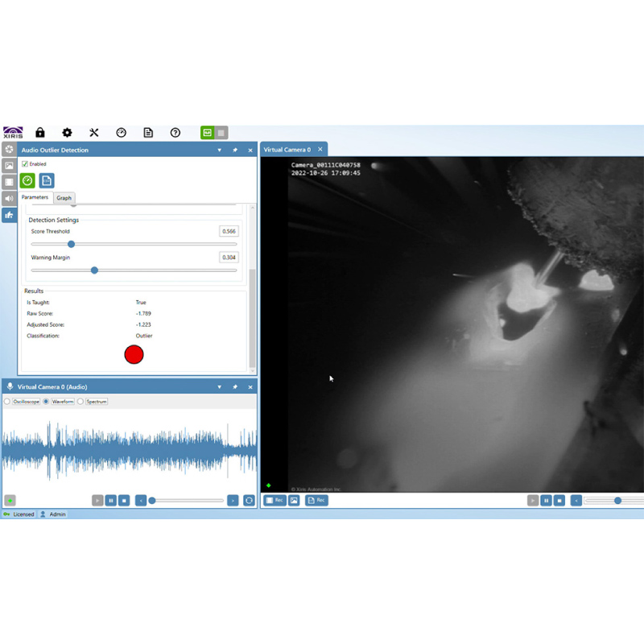Click the Classification value Outlier
The width and height of the screenshot is (644, 644).
tap(144, 336)
